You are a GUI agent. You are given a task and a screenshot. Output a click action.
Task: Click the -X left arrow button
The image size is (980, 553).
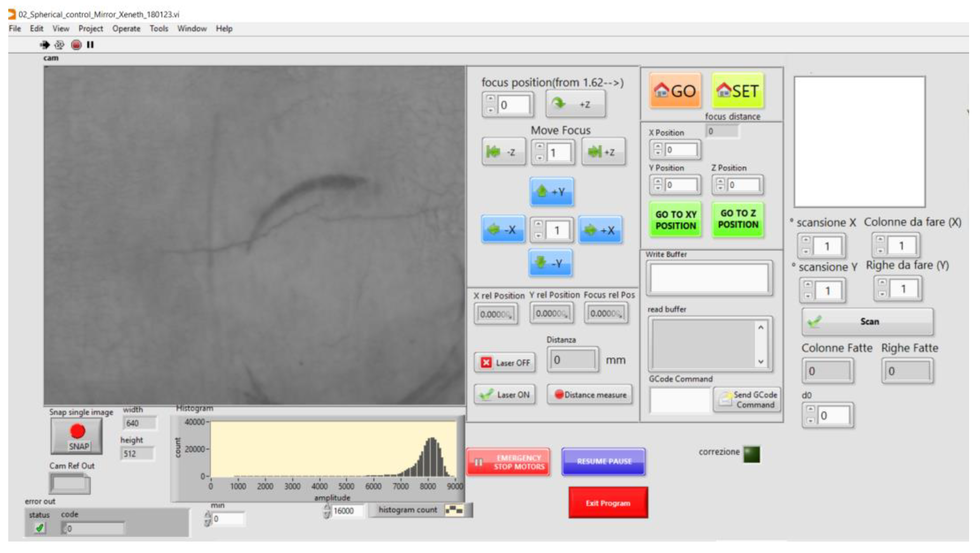click(503, 229)
